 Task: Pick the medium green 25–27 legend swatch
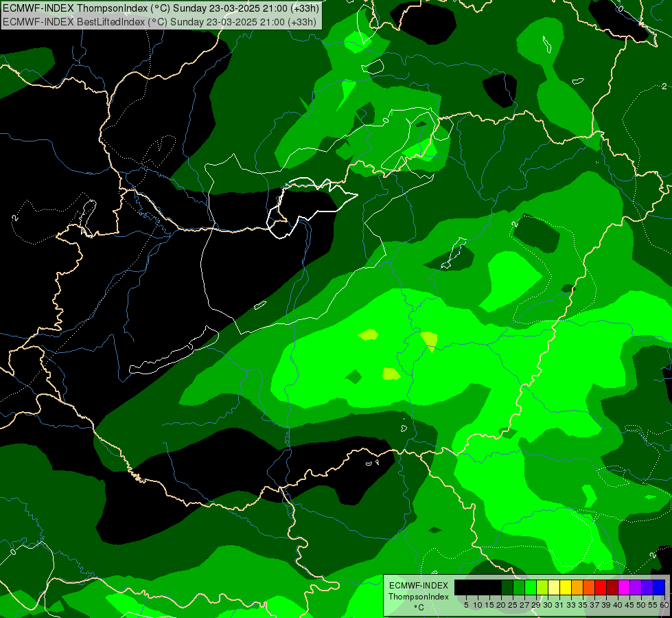click(519, 587)
